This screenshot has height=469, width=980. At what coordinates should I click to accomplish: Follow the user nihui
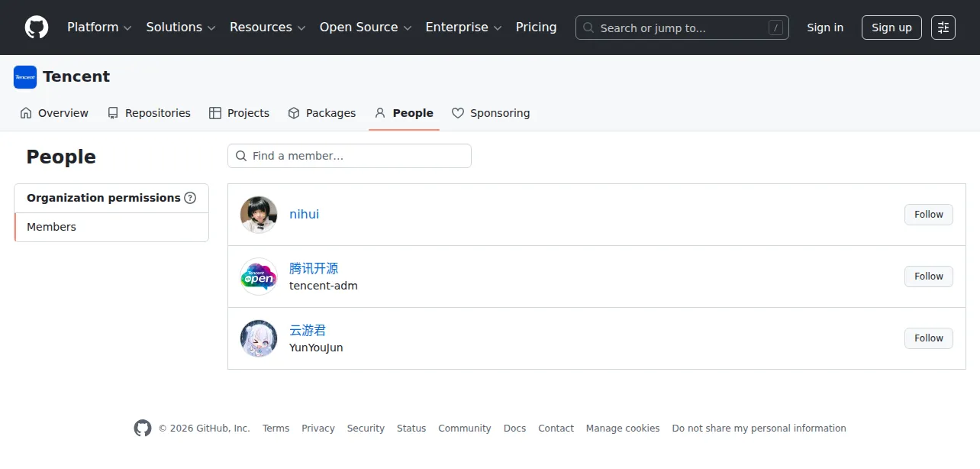coord(929,215)
